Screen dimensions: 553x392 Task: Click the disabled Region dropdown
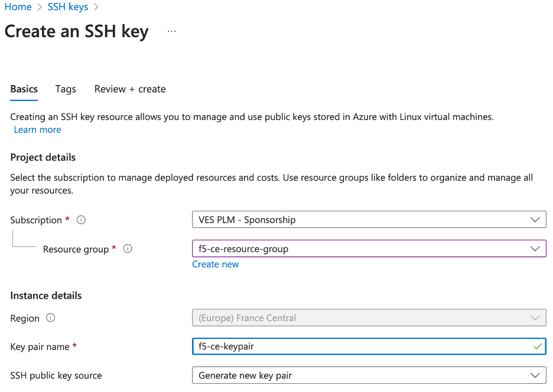(369, 318)
